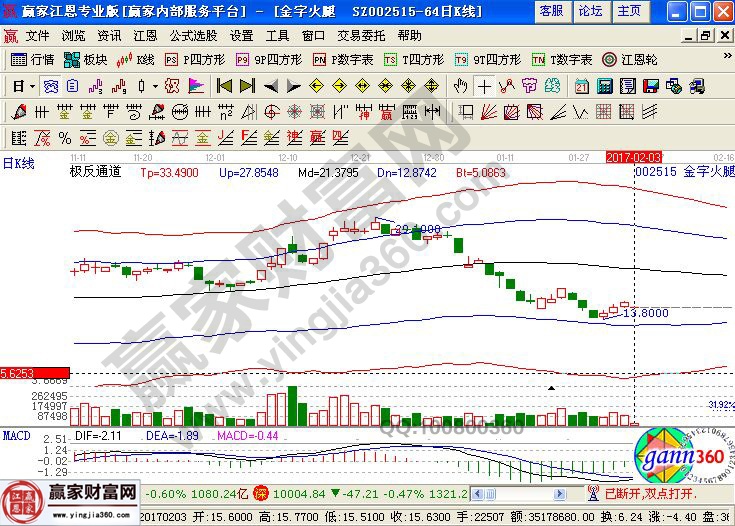Screen dimensions: 735x526
Task: Click the 论坛 forum button
Action: coord(590,11)
